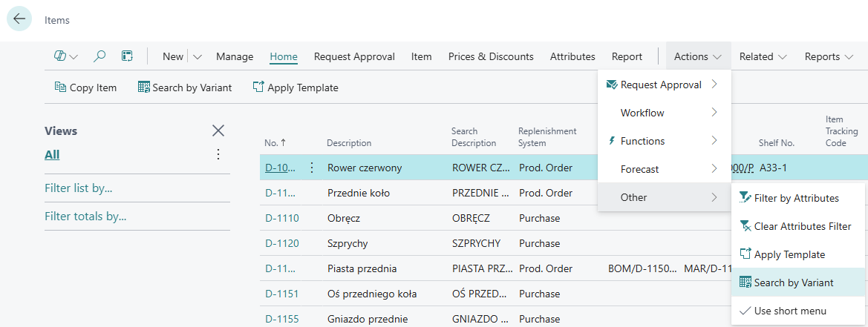Viewport: 868px width, 327px height.
Task: Open the Attributes menu tab
Action: tap(572, 56)
